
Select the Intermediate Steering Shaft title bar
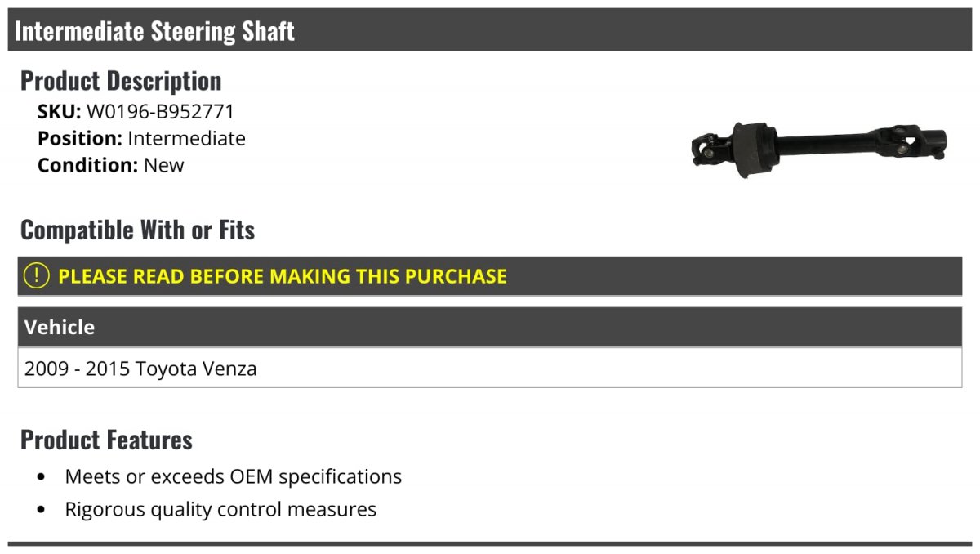click(490, 30)
